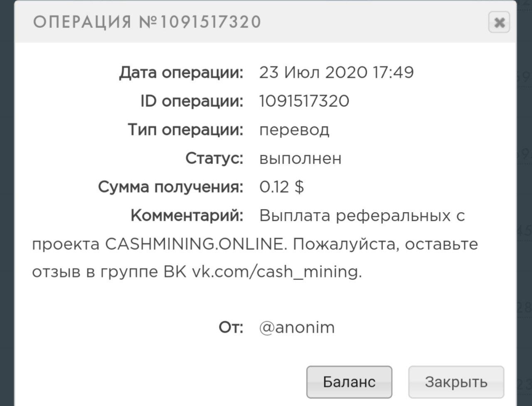532x406 pixels.
Task: Click the От: label
Action: click(x=231, y=327)
